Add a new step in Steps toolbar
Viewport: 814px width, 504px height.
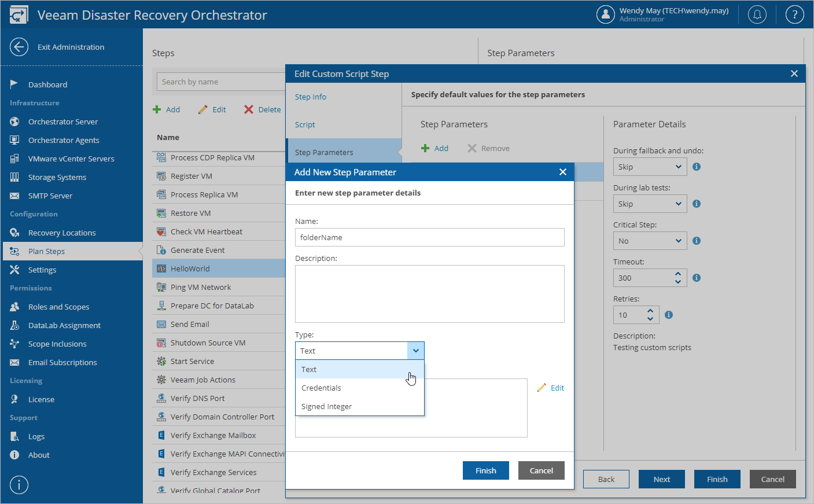coord(167,109)
